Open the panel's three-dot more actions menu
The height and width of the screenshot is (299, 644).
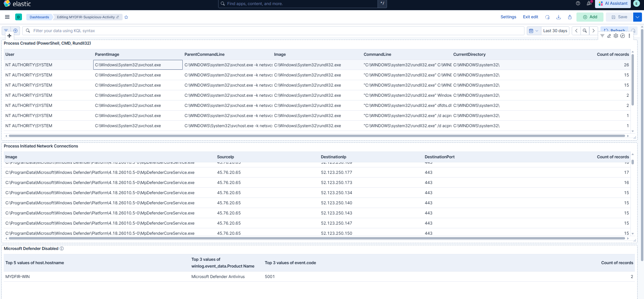(629, 36)
